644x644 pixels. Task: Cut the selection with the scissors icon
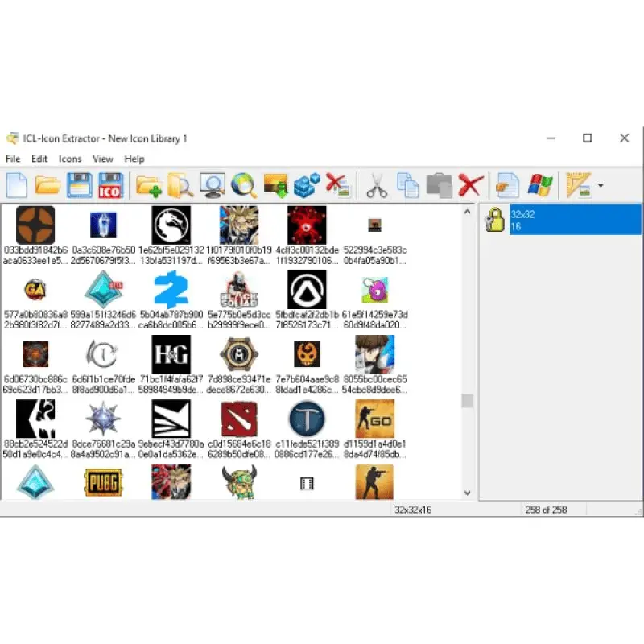[x=377, y=186]
